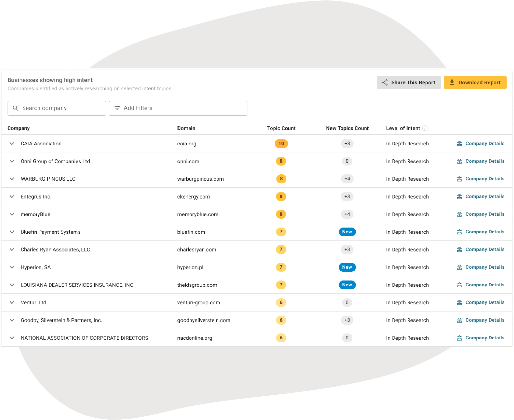Click Company Details icon for CAIA Association

pos(459,143)
